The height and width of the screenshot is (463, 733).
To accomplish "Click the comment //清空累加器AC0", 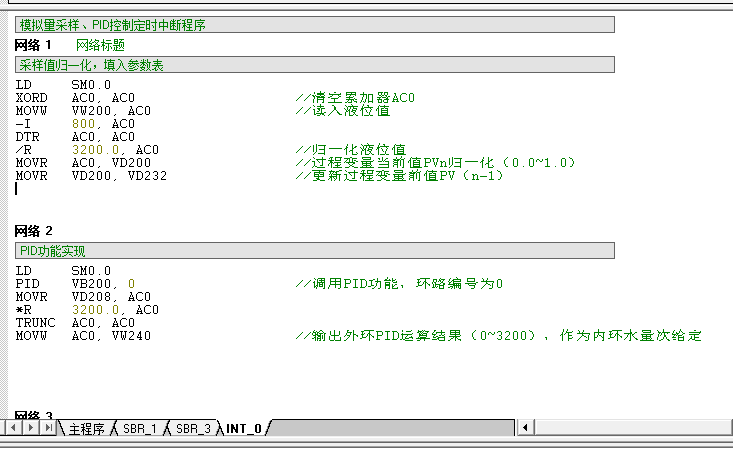I will (x=355, y=98).
